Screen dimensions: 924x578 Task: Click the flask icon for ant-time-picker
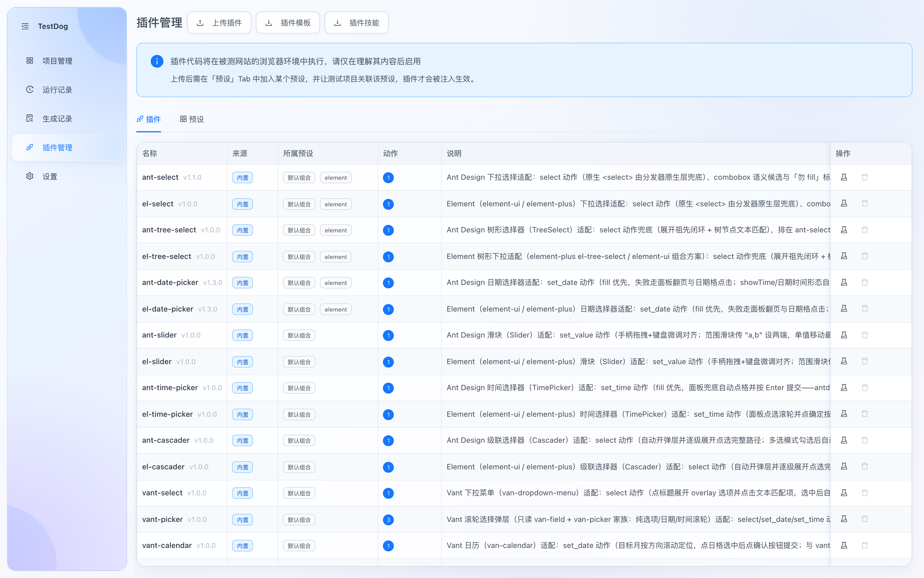(844, 388)
